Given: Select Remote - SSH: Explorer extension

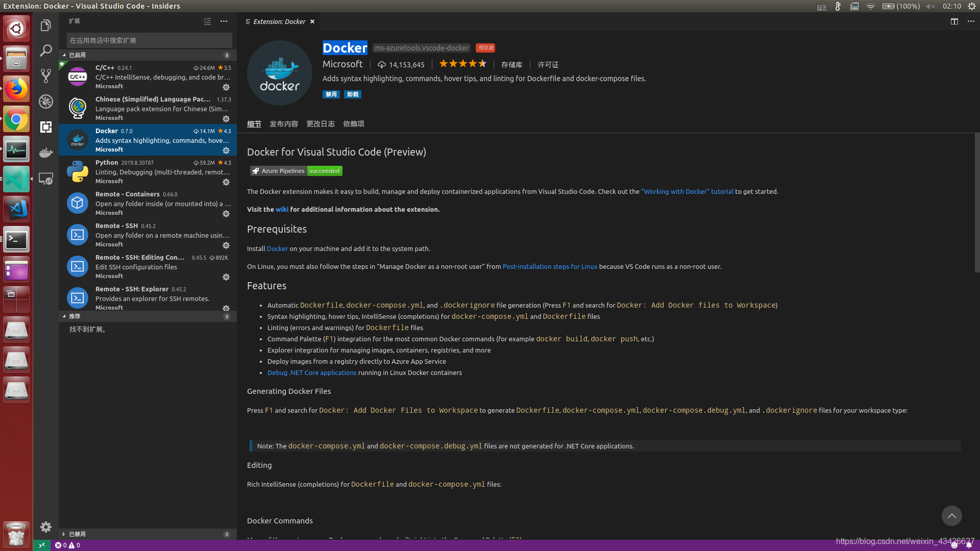Looking at the screenshot, I should point(148,298).
